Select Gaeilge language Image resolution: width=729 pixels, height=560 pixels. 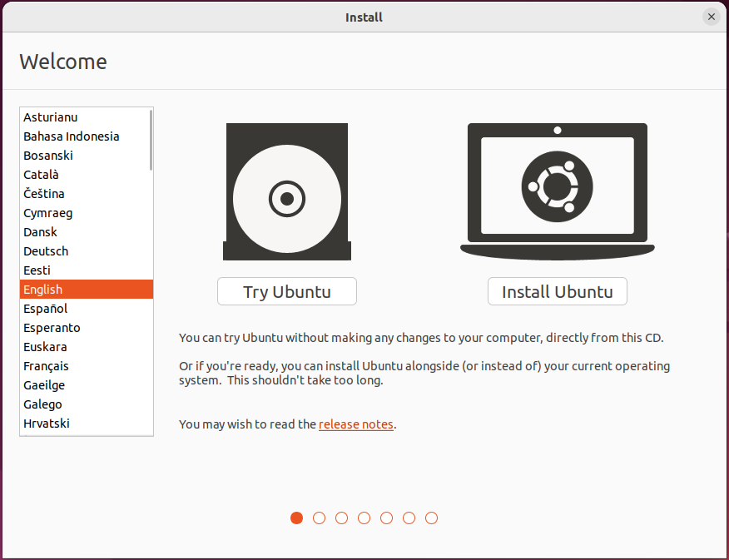[x=86, y=384]
